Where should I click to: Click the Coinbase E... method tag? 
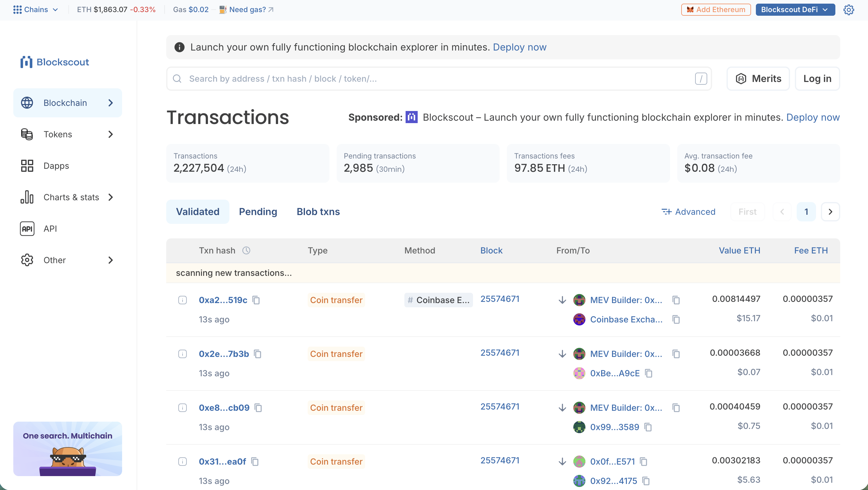click(438, 300)
